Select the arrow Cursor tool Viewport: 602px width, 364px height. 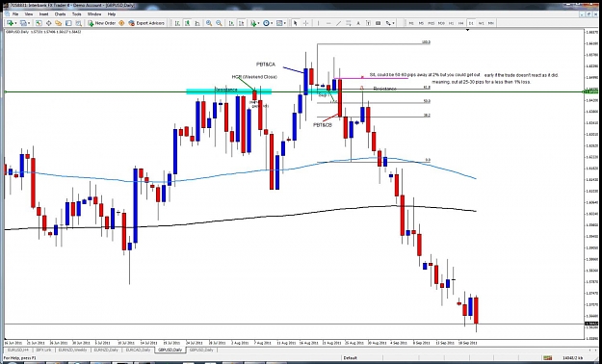coord(296,23)
